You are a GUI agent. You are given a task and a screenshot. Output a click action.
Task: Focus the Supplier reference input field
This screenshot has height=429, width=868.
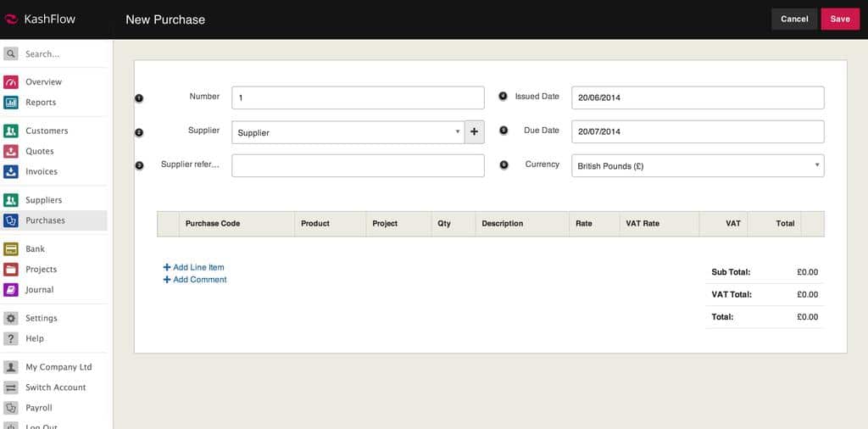click(x=358, y=165)
